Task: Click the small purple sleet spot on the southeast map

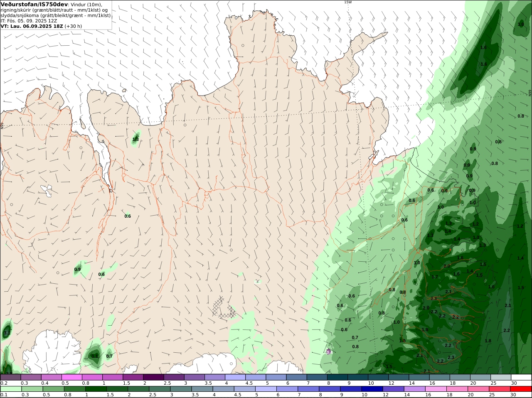Action: 329,352
